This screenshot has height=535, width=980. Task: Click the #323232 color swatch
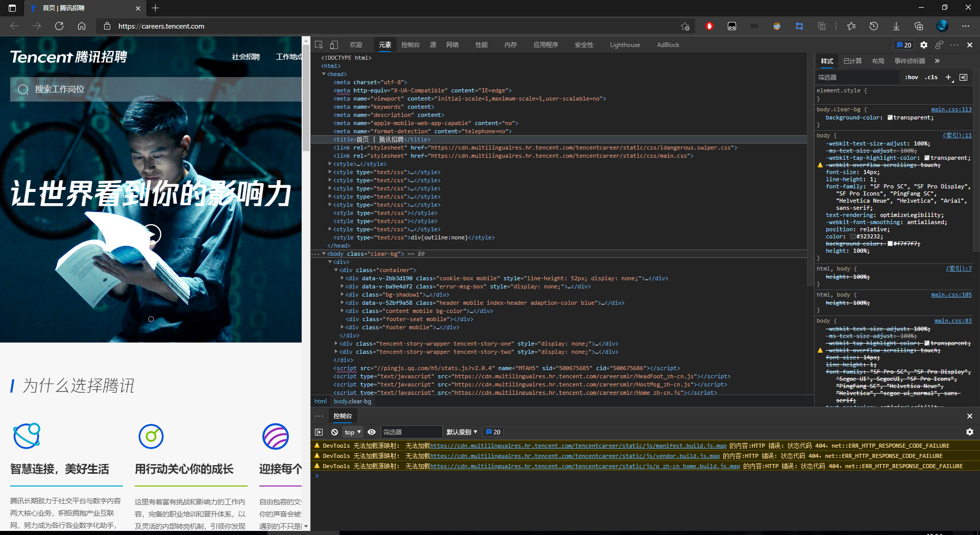(852, 237)
